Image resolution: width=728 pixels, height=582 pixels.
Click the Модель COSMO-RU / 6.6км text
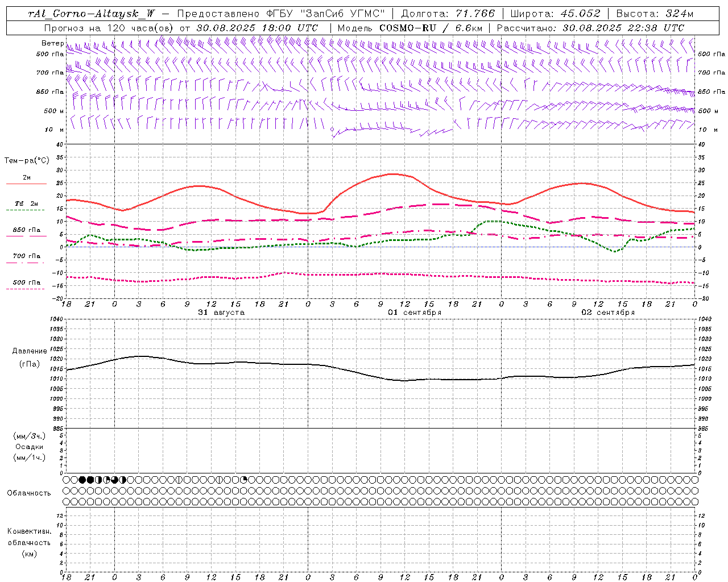pyautogui.click(x=409, y=28)
